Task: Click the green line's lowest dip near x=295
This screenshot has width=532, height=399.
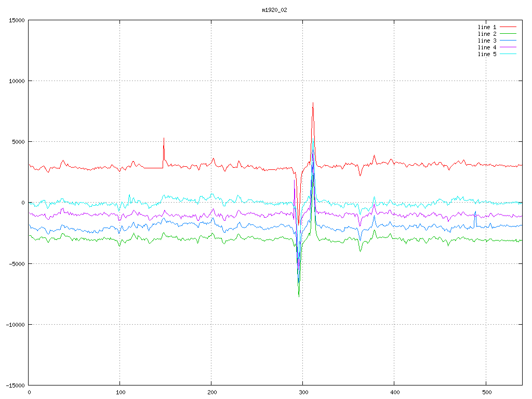Action: [299, 296]
